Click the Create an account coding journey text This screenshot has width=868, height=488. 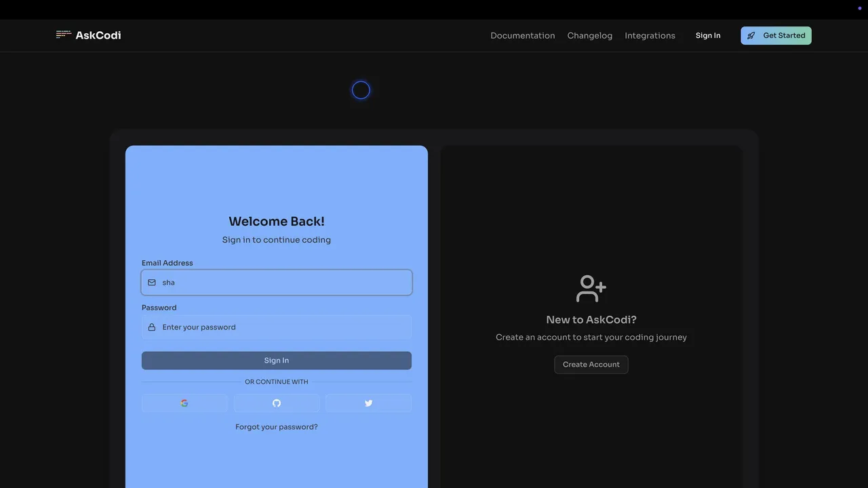point(591,338)
